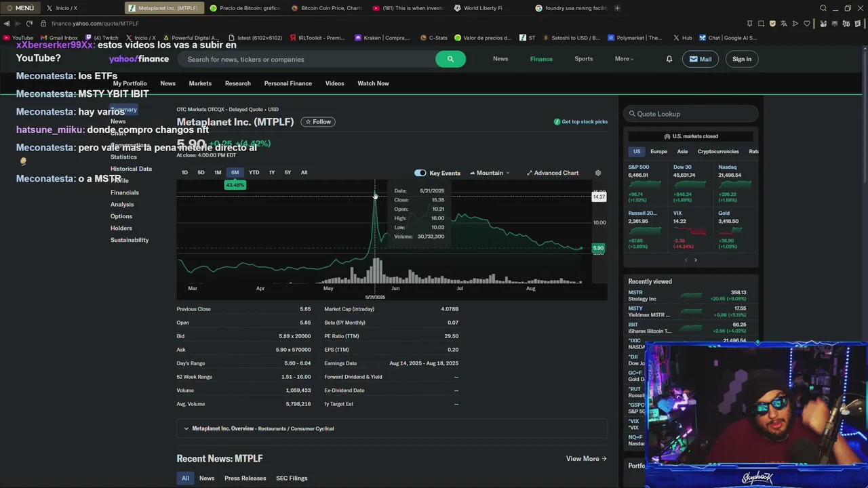Click the browser MENU button
The height and width of the screenshot is (488, 868).
tap(20, 8)
